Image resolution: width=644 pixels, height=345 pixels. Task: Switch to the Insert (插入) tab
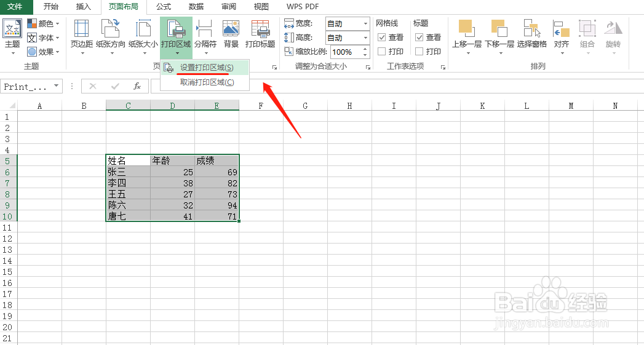pyautogui.click(x=84, y=7)
